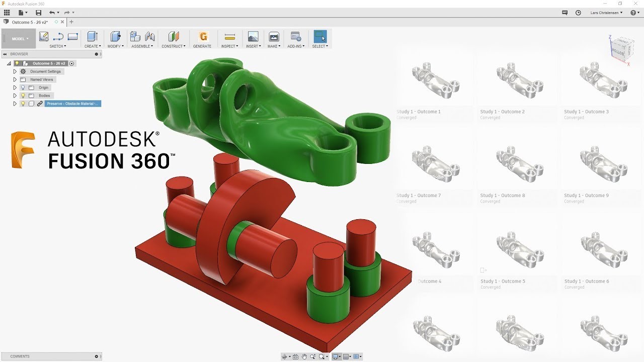The width and height of the screenshot is (644, 362).
Task: Open the Lars Christensen account menu
Action: coord(606,13)
